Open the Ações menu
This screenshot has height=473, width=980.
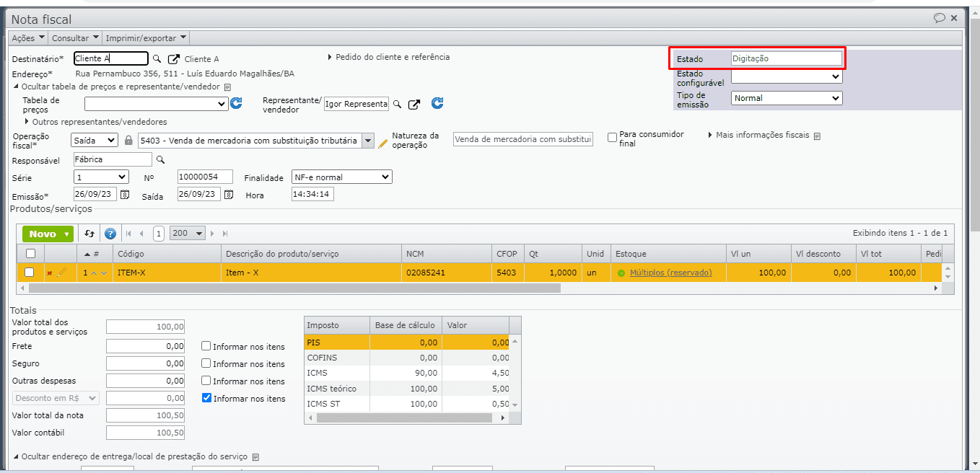tap(28, 37)
